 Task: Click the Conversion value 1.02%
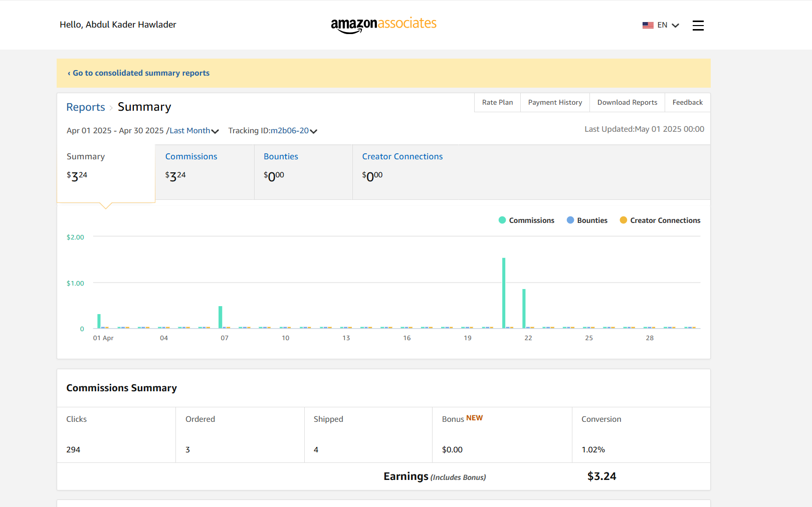(x=593, y=450)
